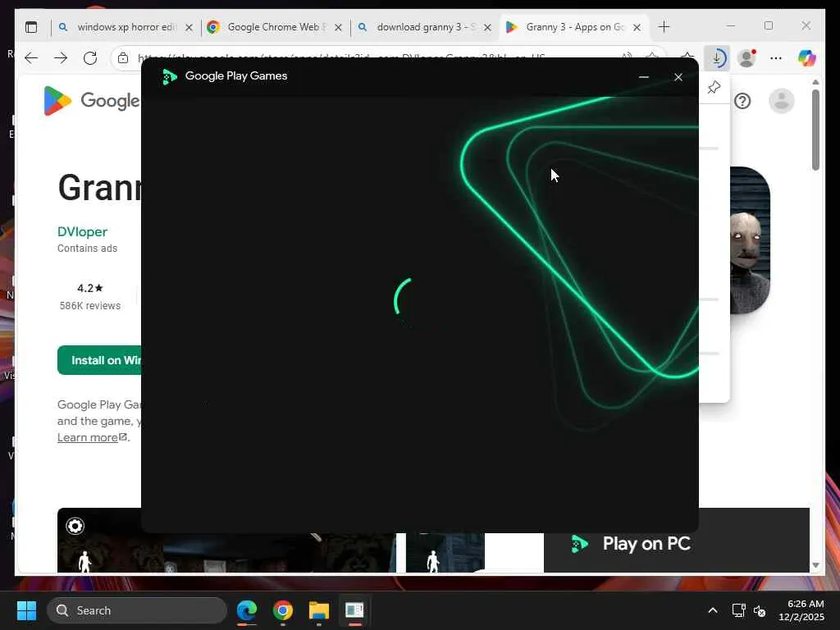The image size is (840, 630).
Task: Open Google Play help icon
Action: coord(742,101)
